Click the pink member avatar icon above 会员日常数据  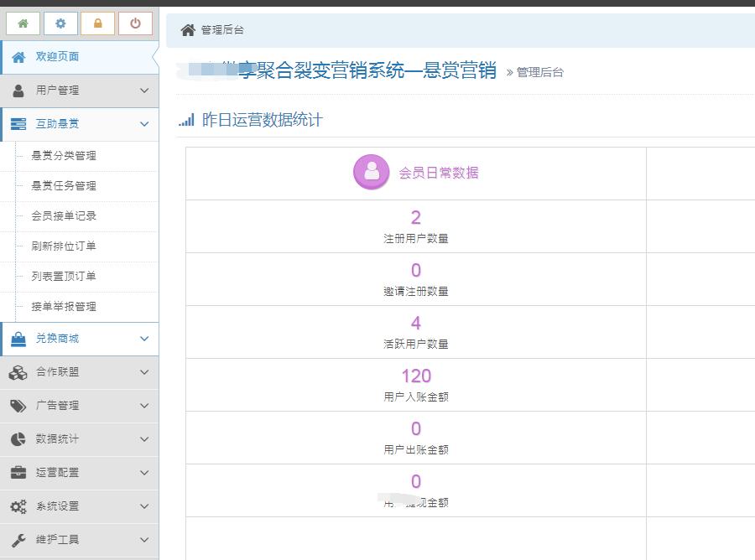tap(371, 173)
